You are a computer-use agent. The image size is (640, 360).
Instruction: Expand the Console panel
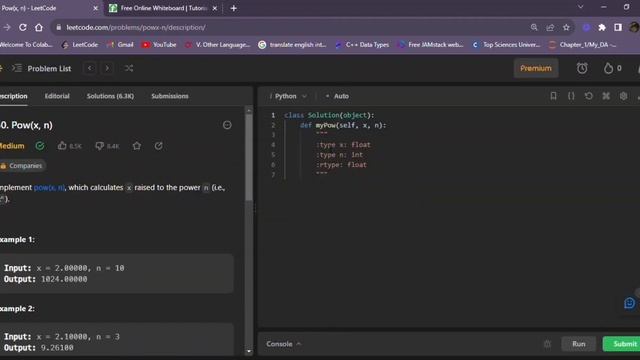pos(284,344)
